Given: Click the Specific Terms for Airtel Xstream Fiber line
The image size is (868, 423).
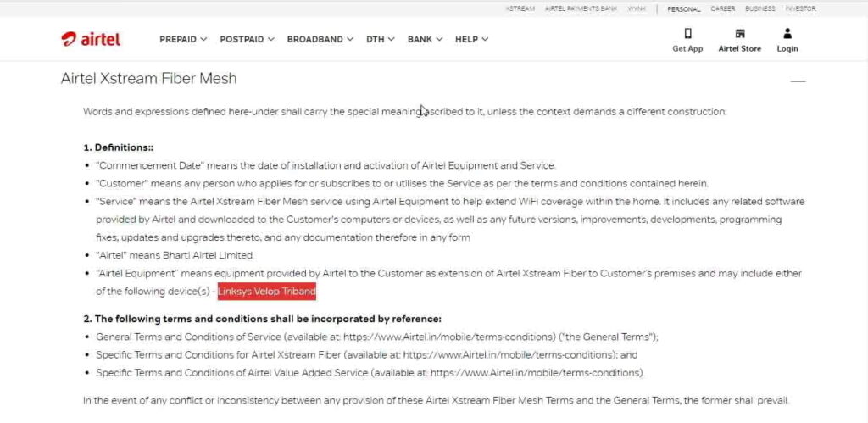Looking at the screenshot, I should (366, 355).
